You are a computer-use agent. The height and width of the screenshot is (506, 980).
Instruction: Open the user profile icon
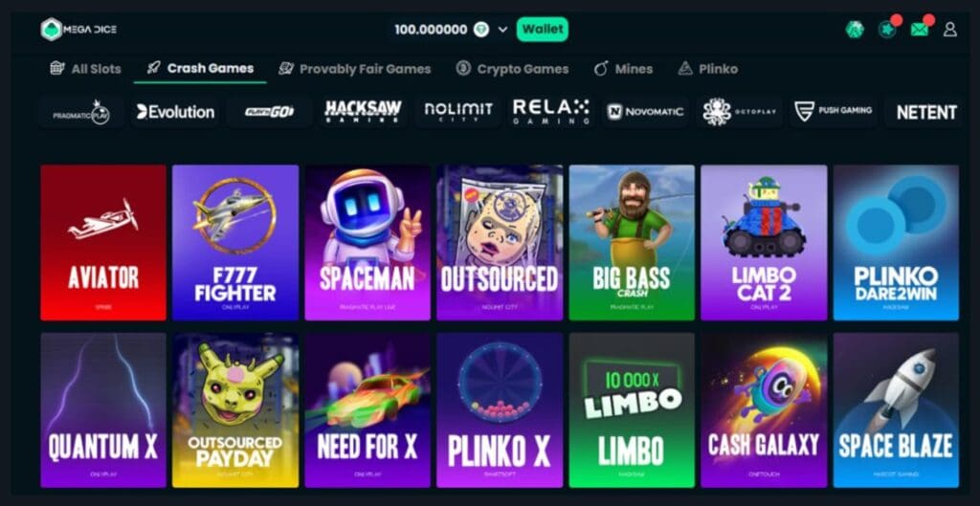click(950, 30)
